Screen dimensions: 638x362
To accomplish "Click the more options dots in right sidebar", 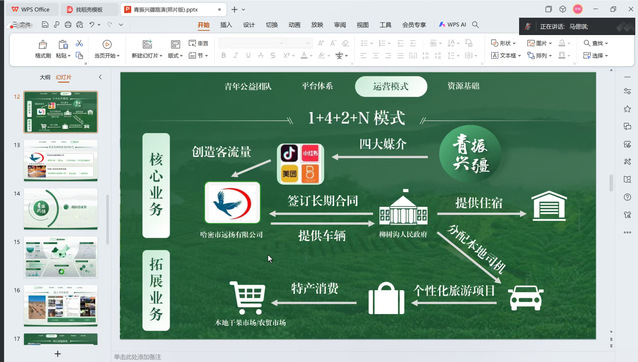I will pyautogui.click(x=627, y=232).
